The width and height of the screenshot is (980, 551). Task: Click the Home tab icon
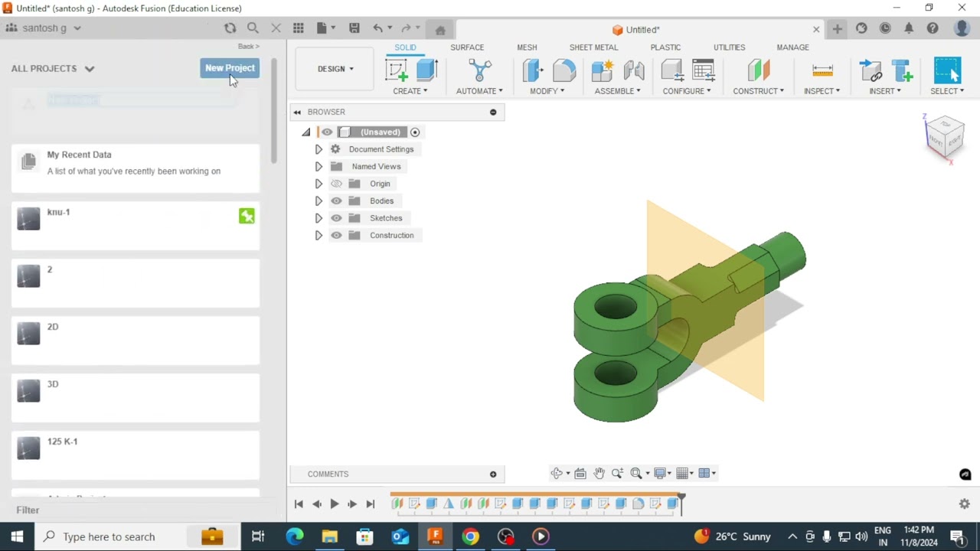point(440,30)
